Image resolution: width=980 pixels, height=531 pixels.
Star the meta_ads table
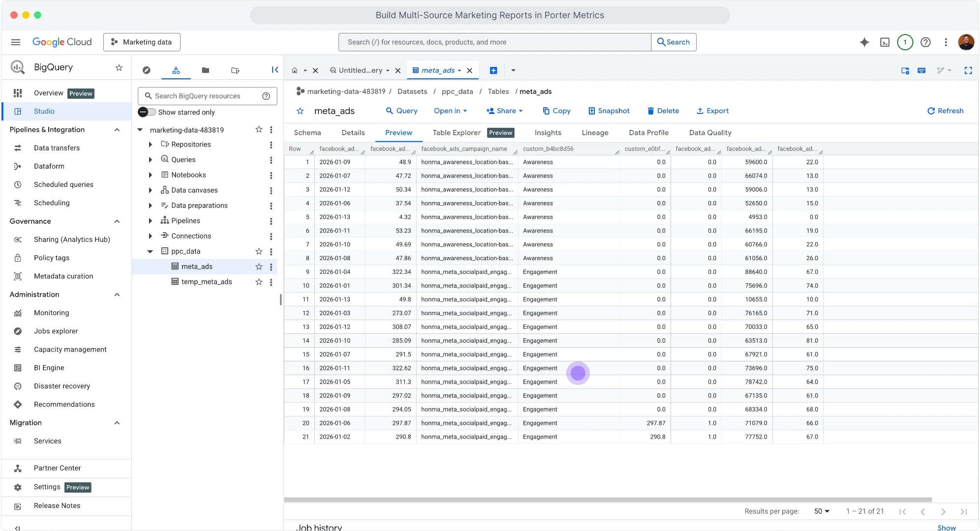[x=259, y=266]
